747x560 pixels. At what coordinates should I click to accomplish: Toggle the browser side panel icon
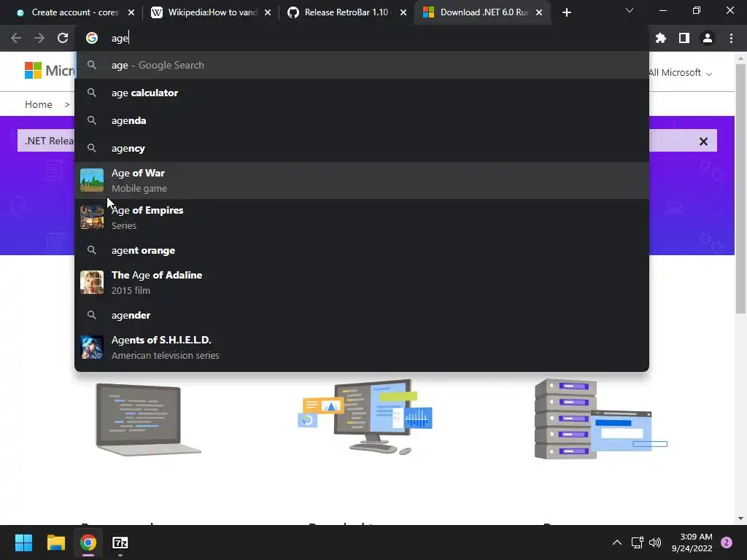[x=684, y=38]
